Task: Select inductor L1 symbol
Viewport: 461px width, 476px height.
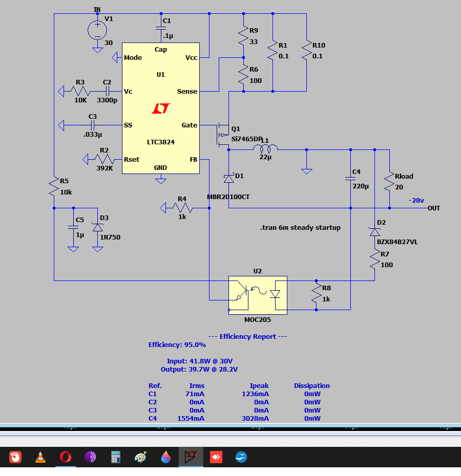Action: tap(265, 149)
